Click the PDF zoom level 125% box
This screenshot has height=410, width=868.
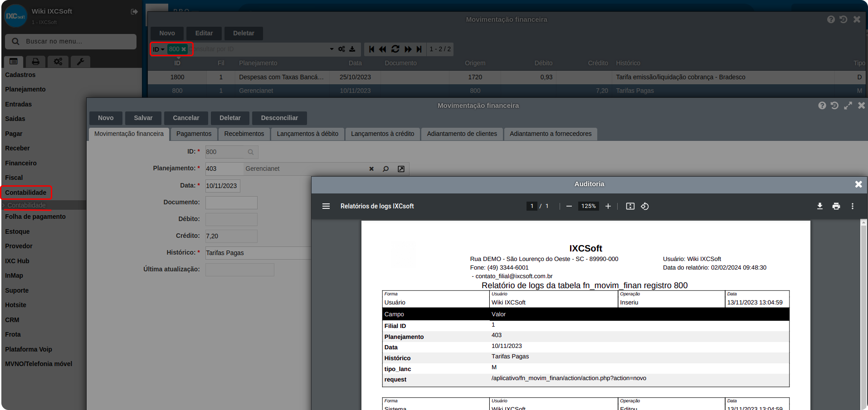[x=589, y=206]
